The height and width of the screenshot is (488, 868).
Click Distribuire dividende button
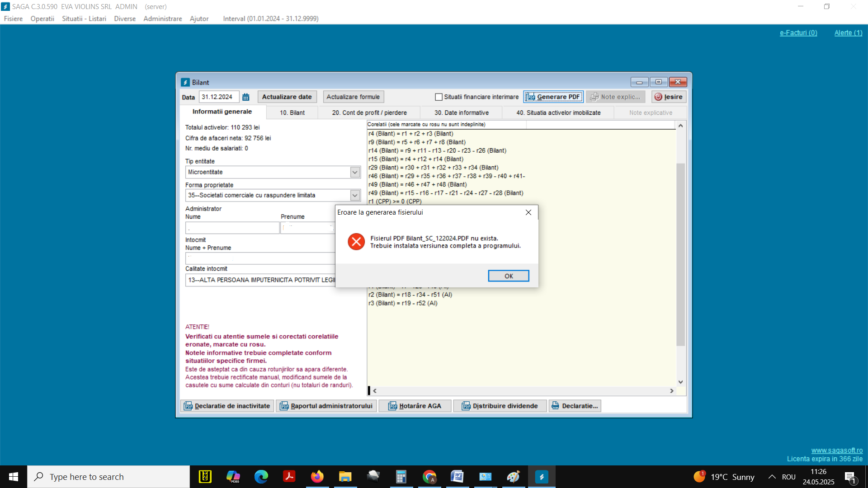point(500,406)
